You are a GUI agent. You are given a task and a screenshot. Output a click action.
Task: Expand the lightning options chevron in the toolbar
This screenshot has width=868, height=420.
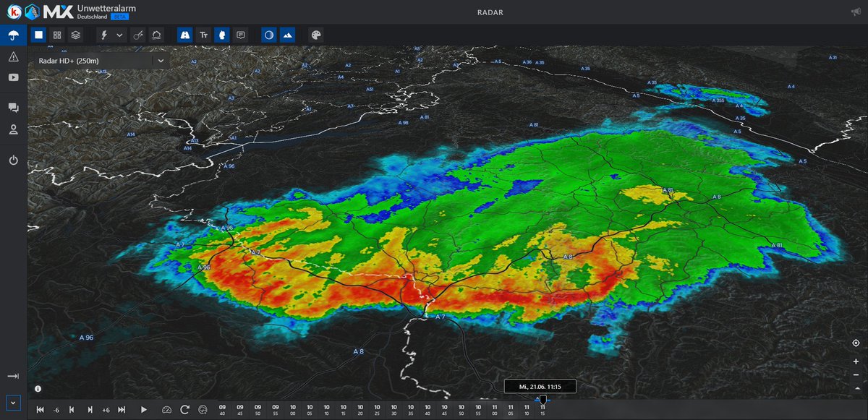120,34
